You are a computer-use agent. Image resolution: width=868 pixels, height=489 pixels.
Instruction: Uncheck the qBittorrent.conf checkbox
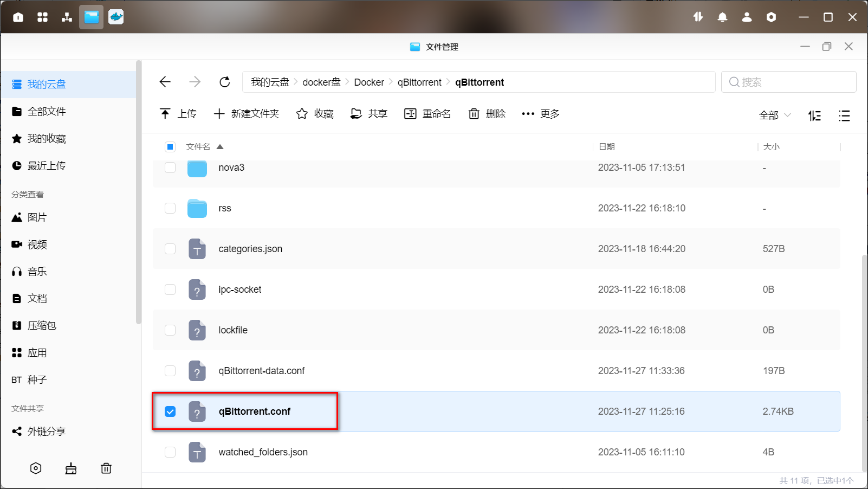tap(170, 411)
